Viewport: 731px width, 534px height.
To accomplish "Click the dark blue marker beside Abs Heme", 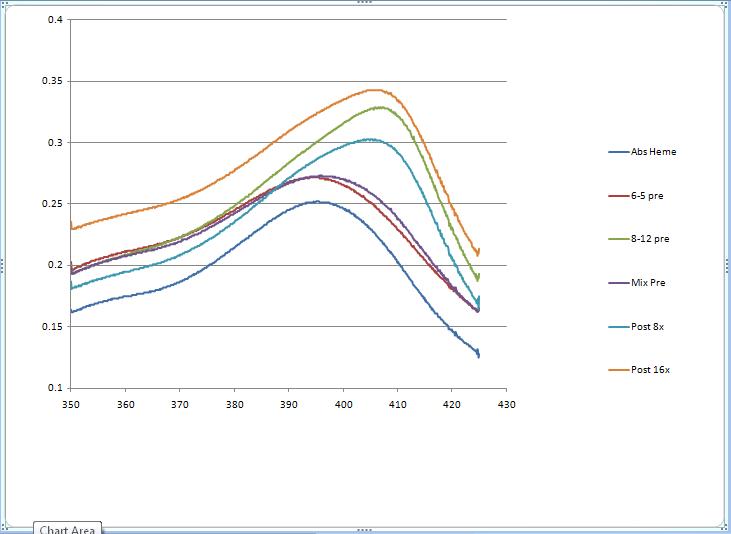I will (x=618, y=152).
